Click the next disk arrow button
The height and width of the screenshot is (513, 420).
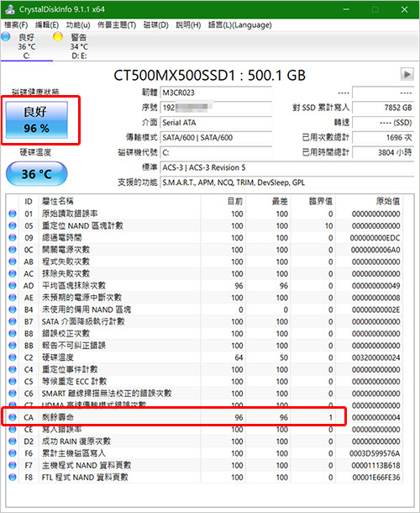(x=407, y=74)
